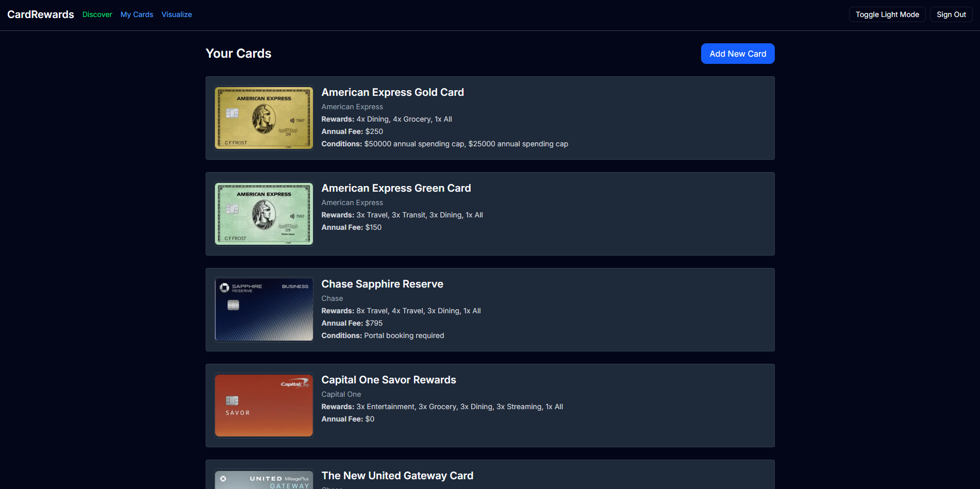The height and width of the screenshot is (489, 980).
Task: Toggle Light Mode
Action: (x=887, y=14)
